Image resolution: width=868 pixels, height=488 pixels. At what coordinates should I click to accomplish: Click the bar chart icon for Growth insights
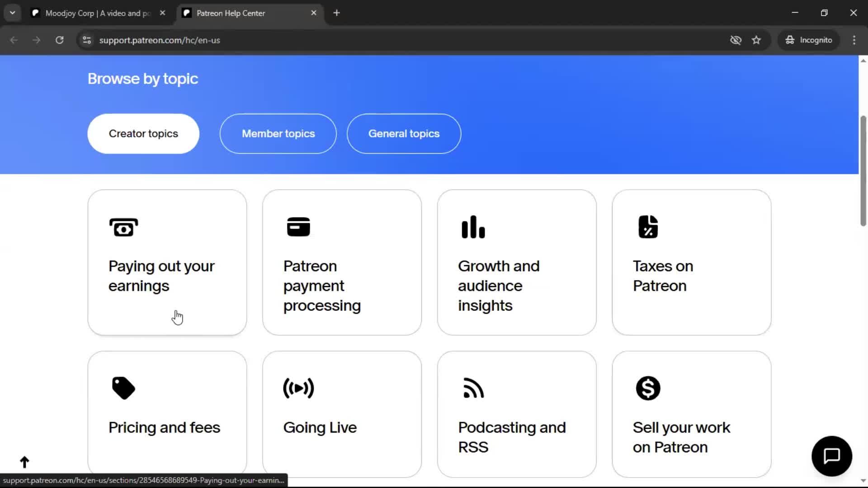tap(473, 227)
